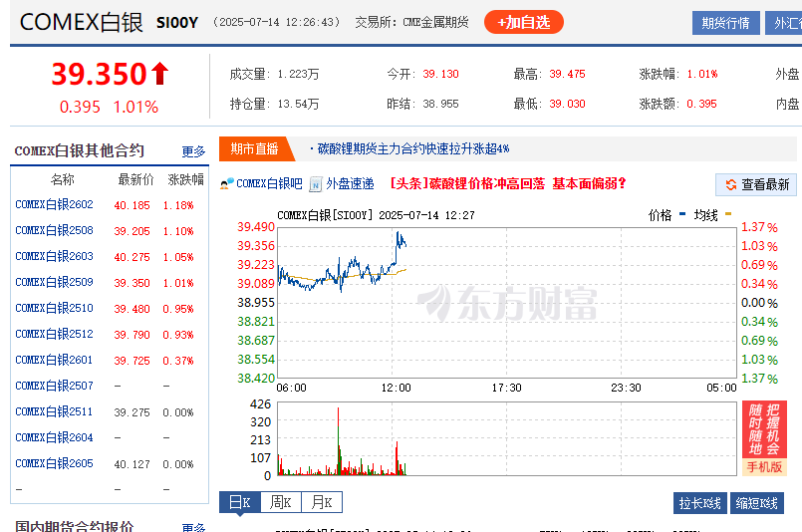The height and width of the screenshot is (532, 802).
Task: Click the 拉长K线 button
Action: click(699, 503)
